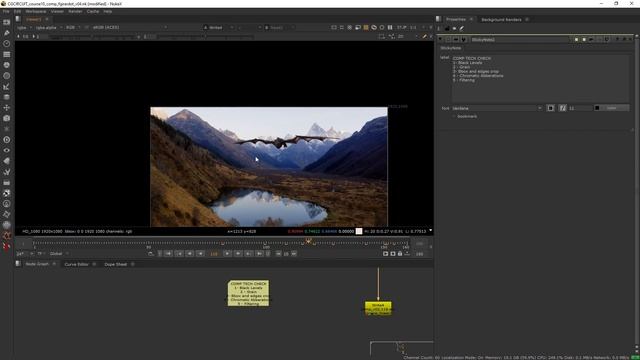Click the properties panel pencil icon
The width and height of the screenshot is (640, 360).
462,29
